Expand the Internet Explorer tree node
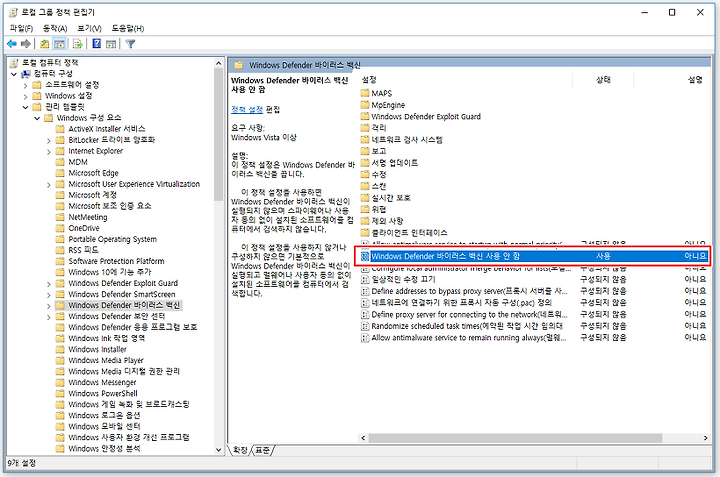Viewport: 720px width, 477px height. tap(49, 151)
